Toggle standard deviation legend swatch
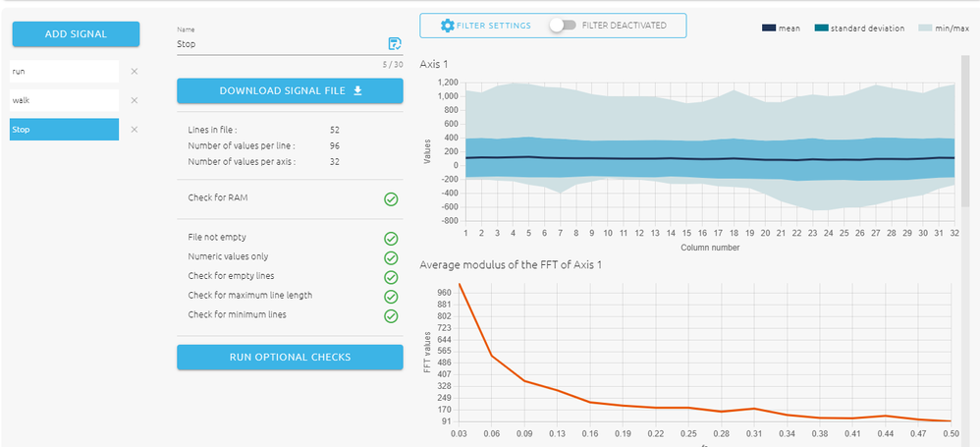This screenshot has width=980, height=447. pyautogui.click(x=822, y=28)
